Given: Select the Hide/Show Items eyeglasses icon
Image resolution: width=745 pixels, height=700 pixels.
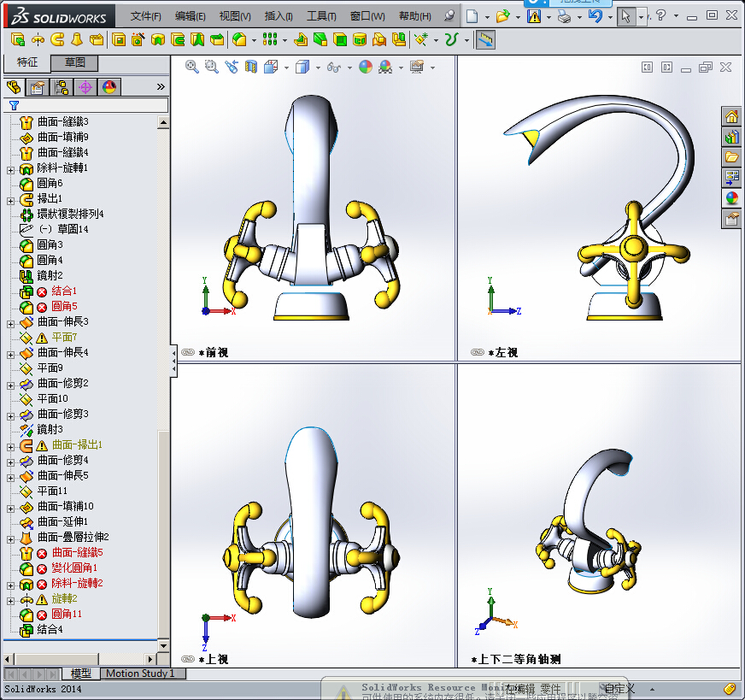Looking at the screenshot, I should tap(333, 68).
